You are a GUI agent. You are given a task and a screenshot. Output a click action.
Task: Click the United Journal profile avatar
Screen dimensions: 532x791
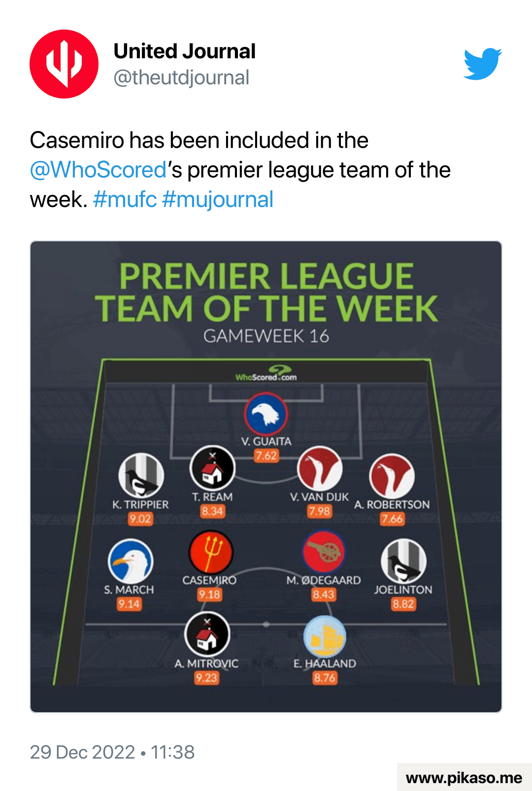(x=64, y=64)
